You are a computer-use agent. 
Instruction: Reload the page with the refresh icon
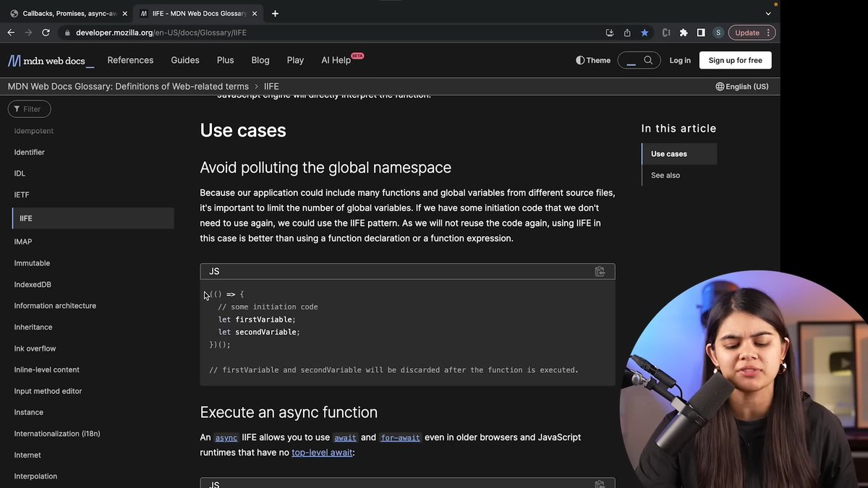[46, 33]
